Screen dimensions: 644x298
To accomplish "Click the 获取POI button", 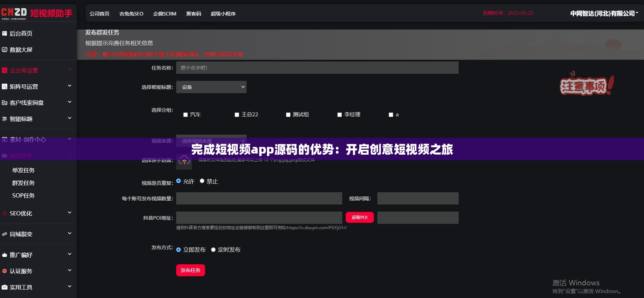I will (x=359, y=218).
